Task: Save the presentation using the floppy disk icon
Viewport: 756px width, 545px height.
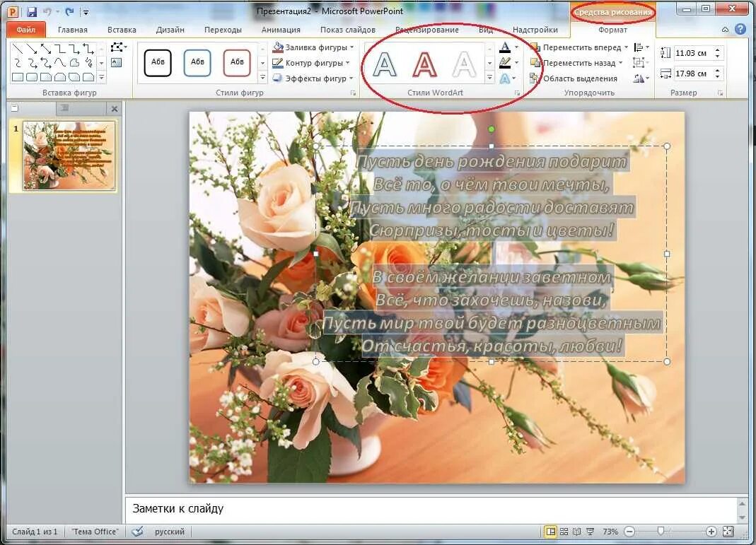Action: pos(32,11)
